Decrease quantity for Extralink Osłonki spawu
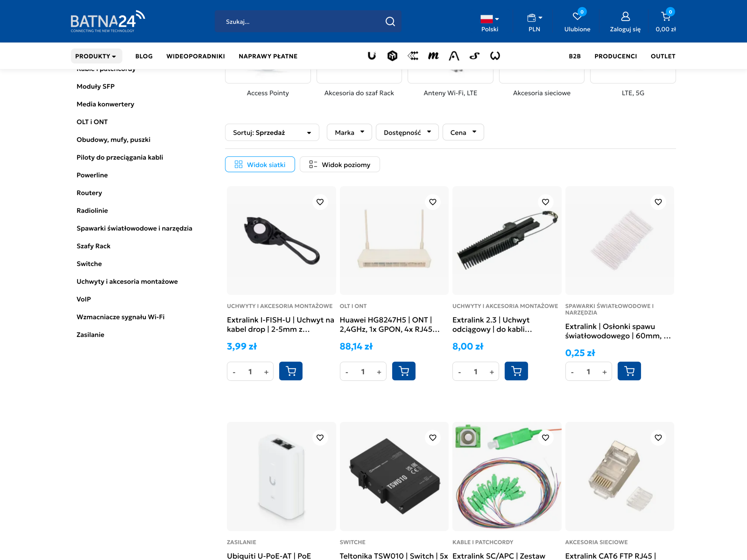Screen dimensions: 747x560 pos(572,372)
